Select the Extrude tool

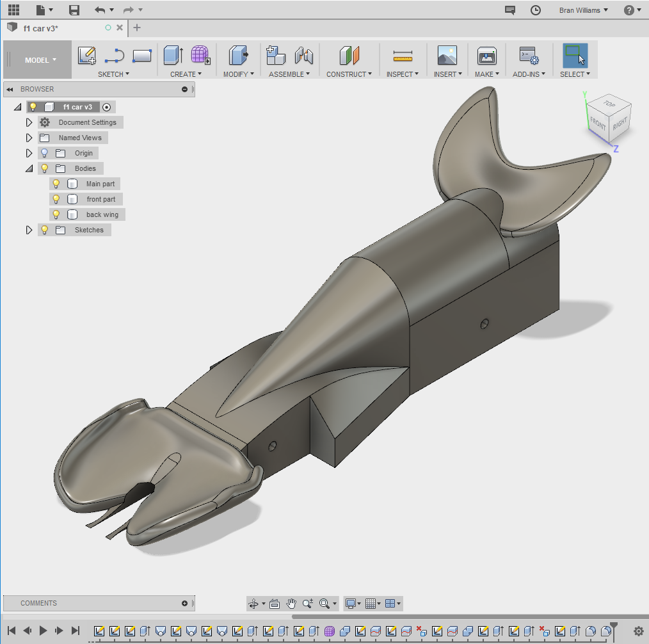[173, 55]
